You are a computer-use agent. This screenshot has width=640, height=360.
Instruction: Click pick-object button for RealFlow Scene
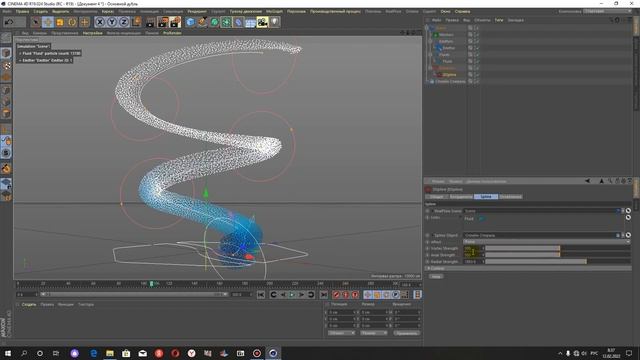628,211
